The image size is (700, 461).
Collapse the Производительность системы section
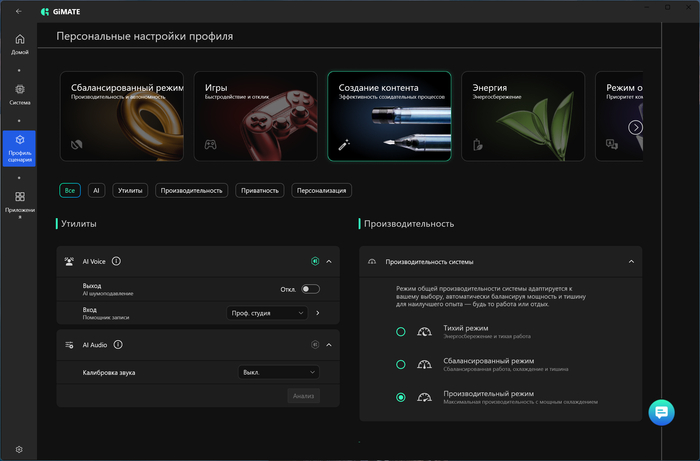click(631, 261)
